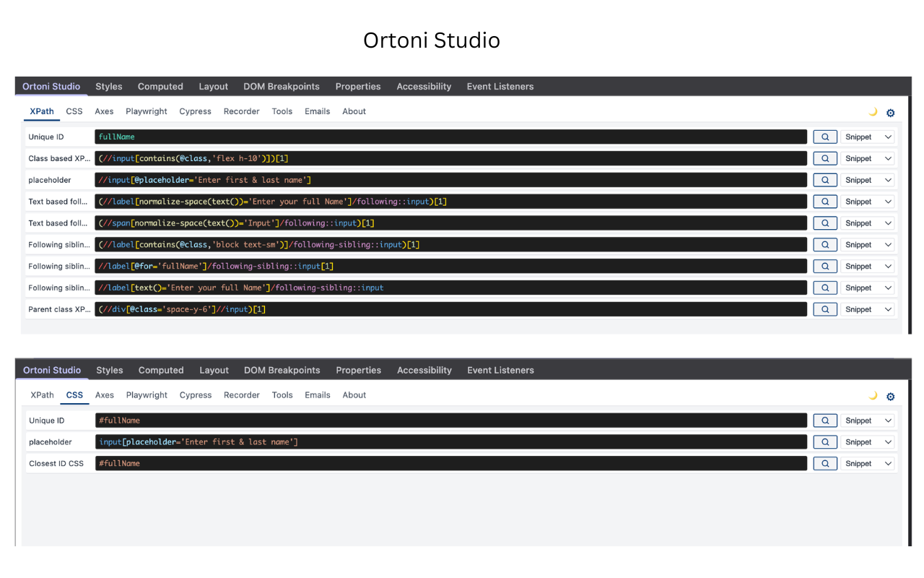Open Tools tab in XPath-results panel
Viewport: 924px width, 578px height.
coord(282,111)
